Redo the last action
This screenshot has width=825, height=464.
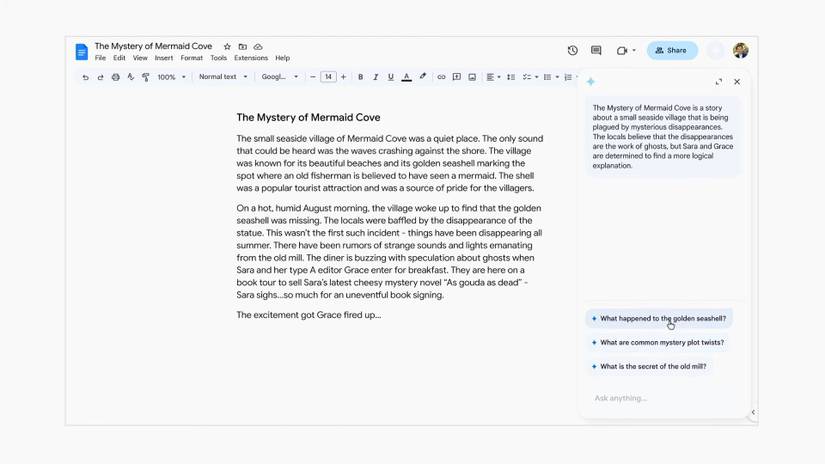(x=100, y=77)
